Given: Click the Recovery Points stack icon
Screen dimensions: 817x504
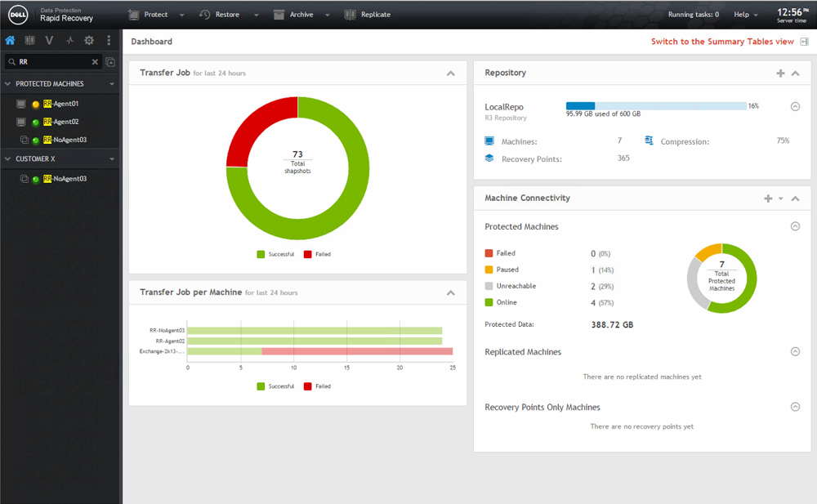Looking at the screenshot, I should pyautogui.click(x=489, y=158).
